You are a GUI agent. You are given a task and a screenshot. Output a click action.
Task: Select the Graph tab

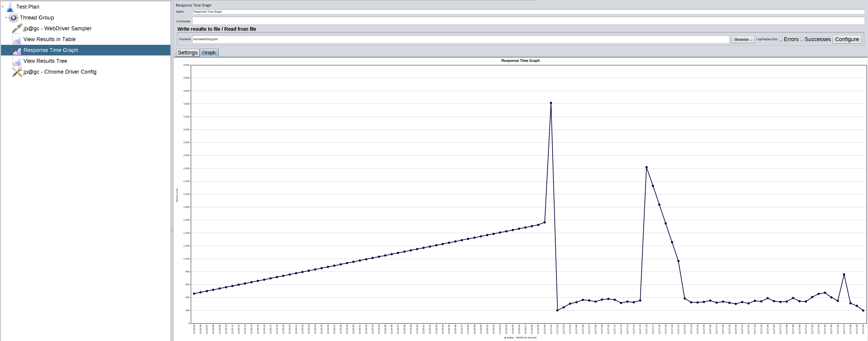209,53
